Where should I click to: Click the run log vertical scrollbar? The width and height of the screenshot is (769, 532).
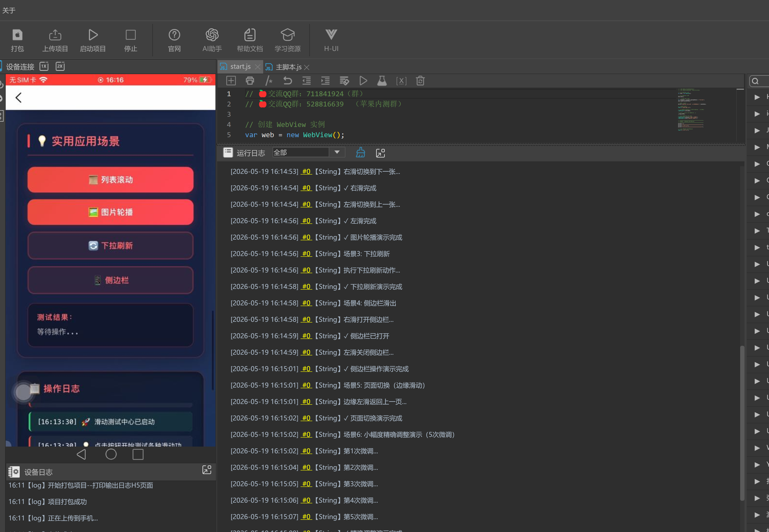(742, 423)
